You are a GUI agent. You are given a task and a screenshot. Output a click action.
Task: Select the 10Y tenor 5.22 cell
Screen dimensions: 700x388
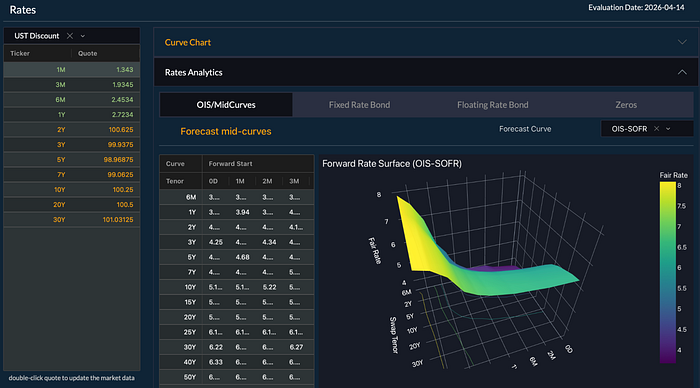269,287
